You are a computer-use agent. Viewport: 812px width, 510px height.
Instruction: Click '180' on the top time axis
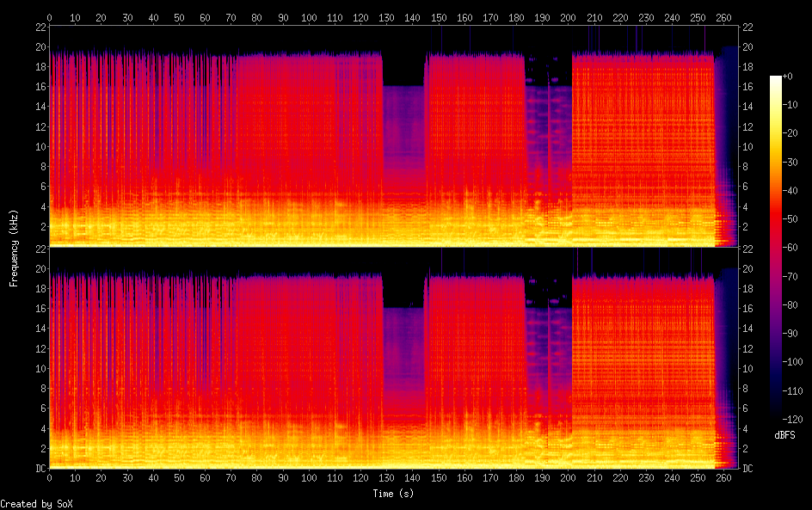[x=516, y=17]
